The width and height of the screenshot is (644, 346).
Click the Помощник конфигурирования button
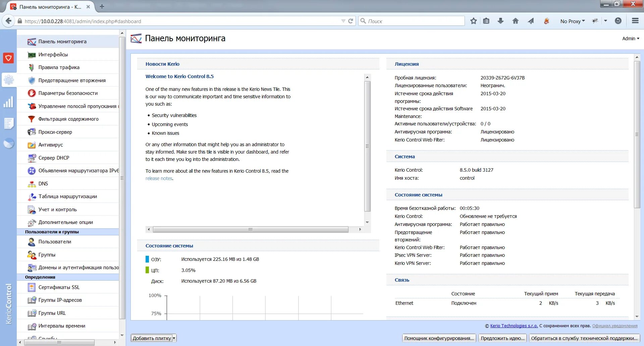point(439,338)
